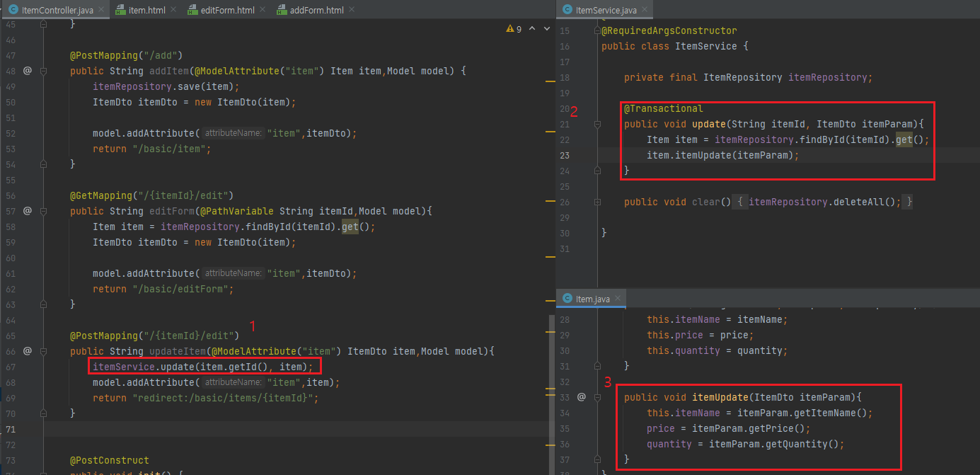Close the item.html tab
Viewport: 980px width, 475px height.
tap(175, 10)
